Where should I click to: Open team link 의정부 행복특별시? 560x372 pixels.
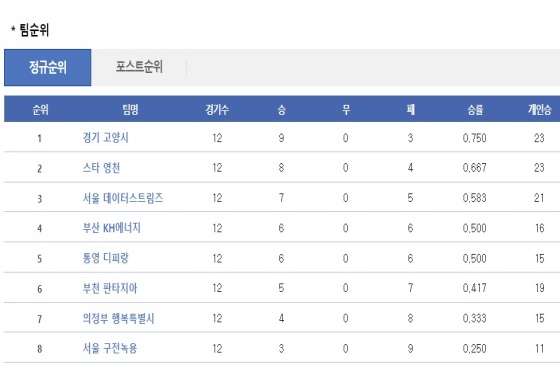point(118,318)
